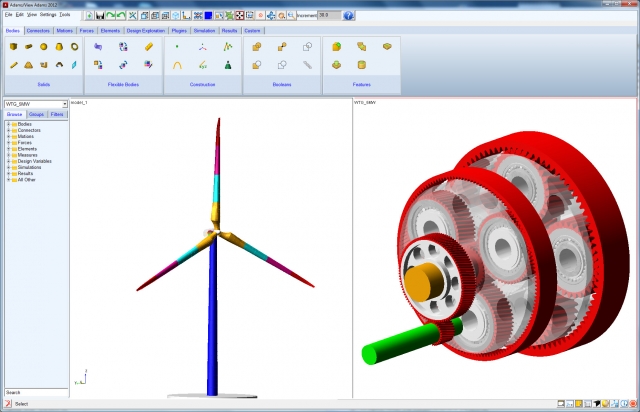Select the rigid body Box tool
This screenshot has height=412, width=640.
14,47
